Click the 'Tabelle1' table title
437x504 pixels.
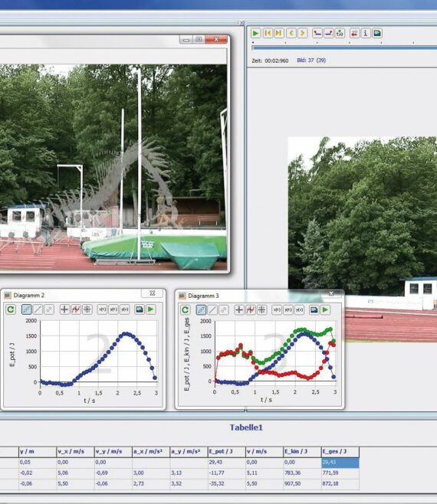pyautogui.click(x=246, y=427)
